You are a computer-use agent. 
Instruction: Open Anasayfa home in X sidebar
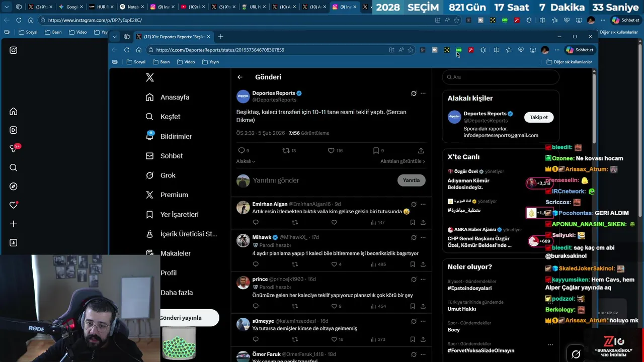pos(168,97)
